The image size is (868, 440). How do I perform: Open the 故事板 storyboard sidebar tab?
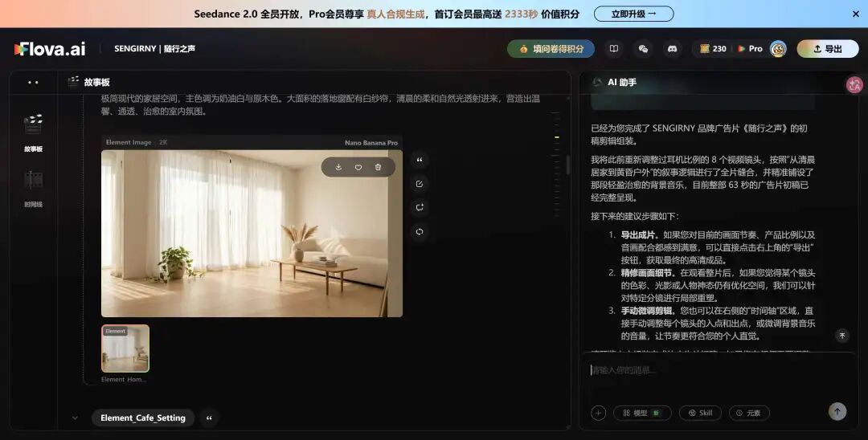click(x=33, y=132)
